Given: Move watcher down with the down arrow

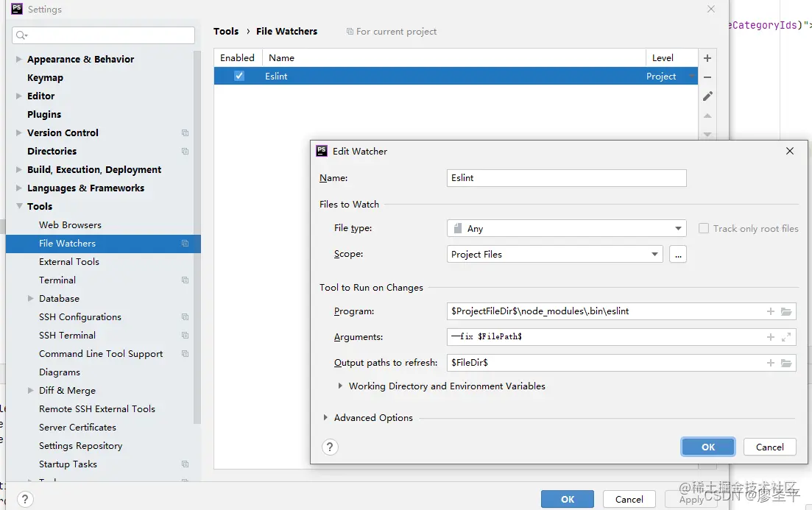Looking at the screenshot, I should (x=707, y=134).
